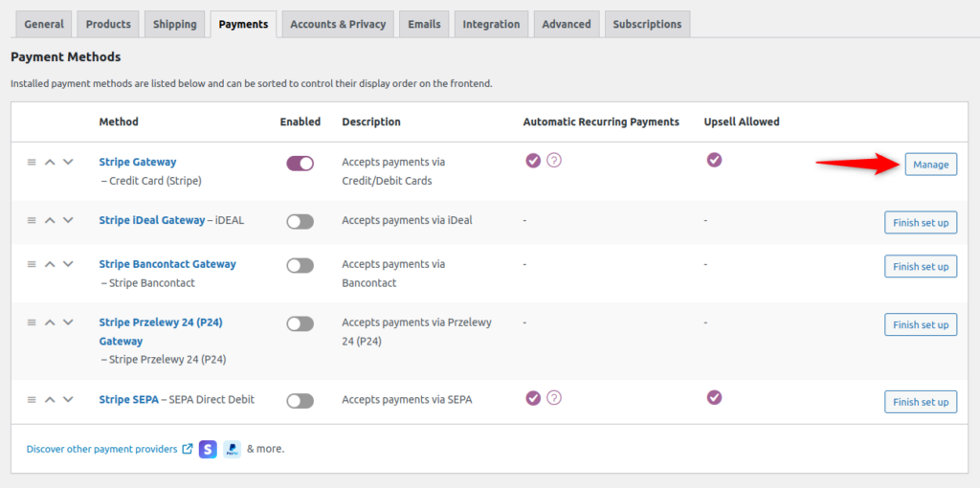Click the Upsell Allowed column header
The height and width of the screenshot is (488, 980).
(x=742, y=122)
